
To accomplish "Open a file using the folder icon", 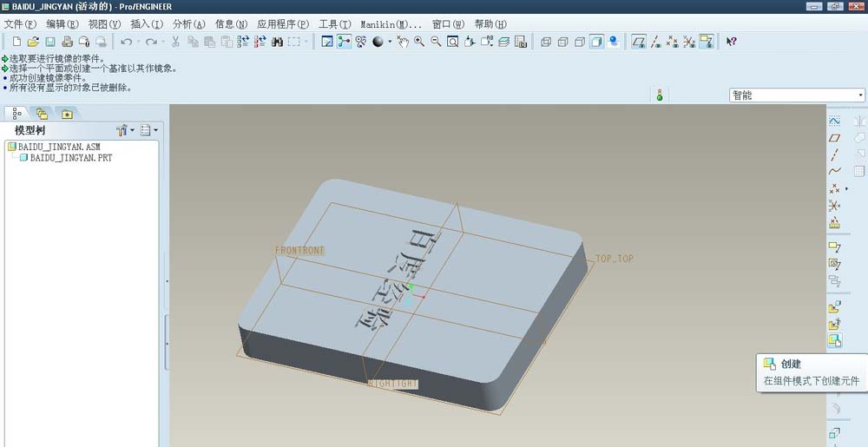I will point(33,42).
